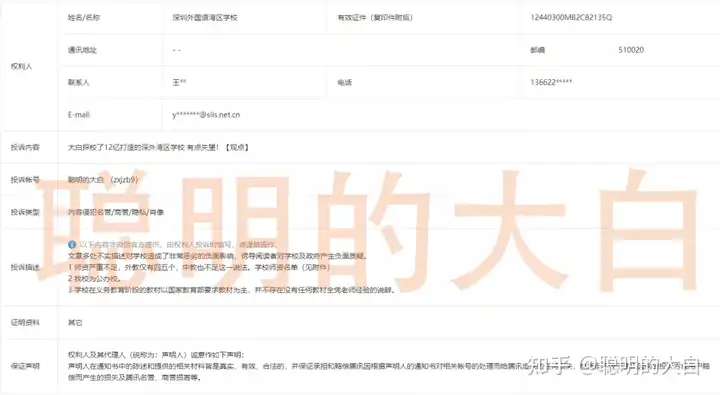The height and width of the screenshot is (395, 720).
Task: Select postcode value 510020
Action: click(x=631, y=50)
